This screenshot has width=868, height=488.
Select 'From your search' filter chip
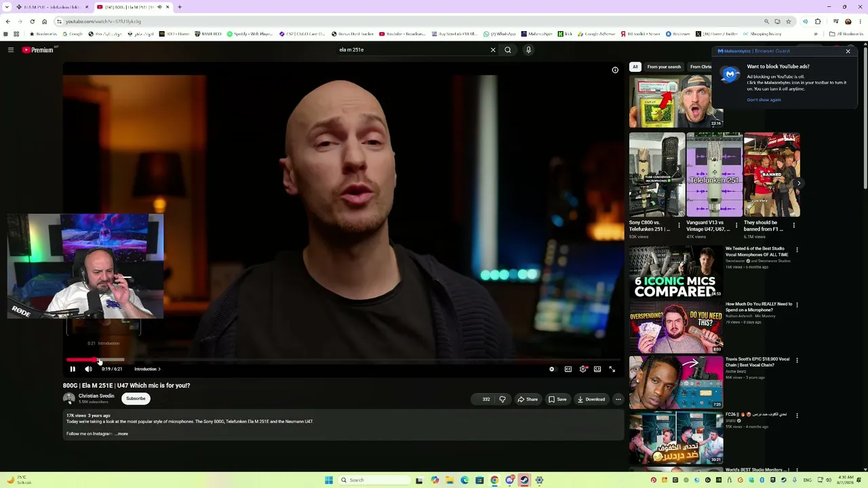pyautogui.click(x=664, y=67)
